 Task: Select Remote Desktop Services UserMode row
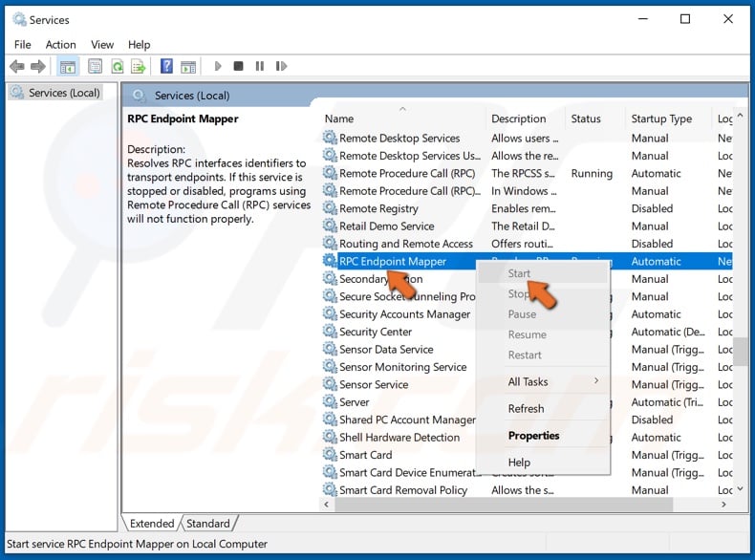[527, 156]
